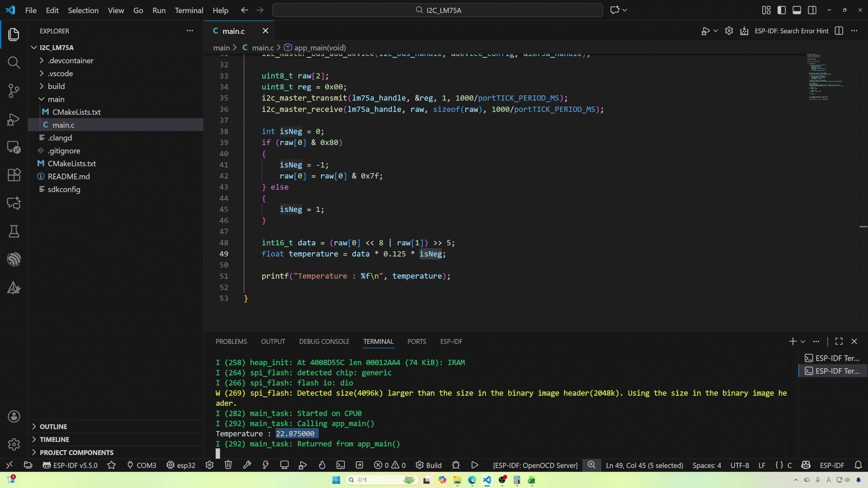The width and height of the screenshot is (868, 488).
Task: Open the Extensions view in activity bar
Action: pos(14,175)
